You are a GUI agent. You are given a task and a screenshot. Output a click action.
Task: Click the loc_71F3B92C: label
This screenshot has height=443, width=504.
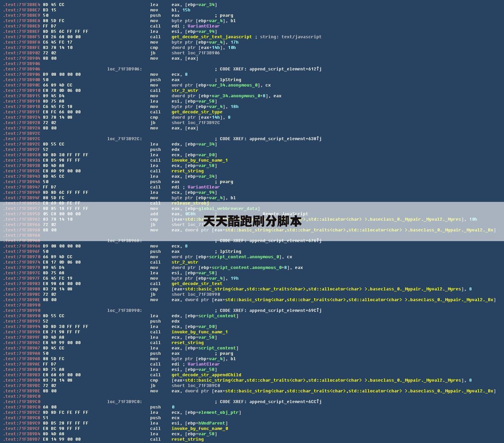(x=124, y=139)
